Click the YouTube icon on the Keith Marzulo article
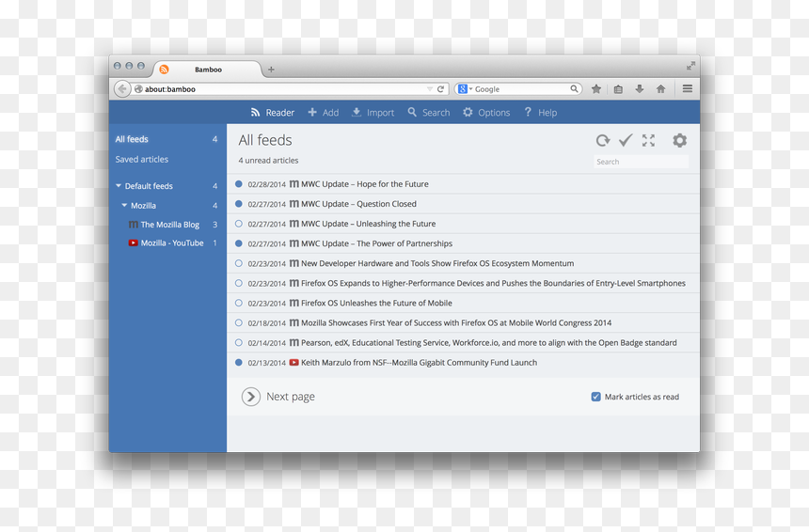The height and width of the screenshot is (532, 809). coord(293,363)
